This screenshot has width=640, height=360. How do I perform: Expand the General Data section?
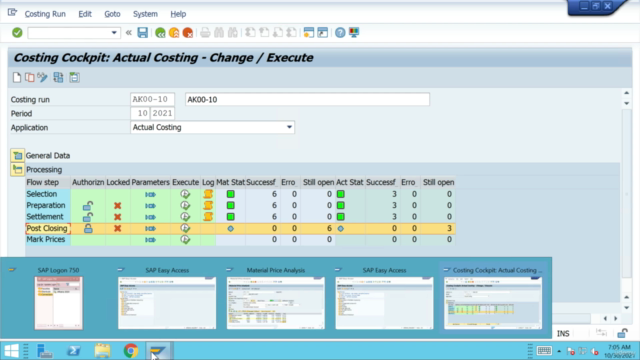(x=17, y=156)
